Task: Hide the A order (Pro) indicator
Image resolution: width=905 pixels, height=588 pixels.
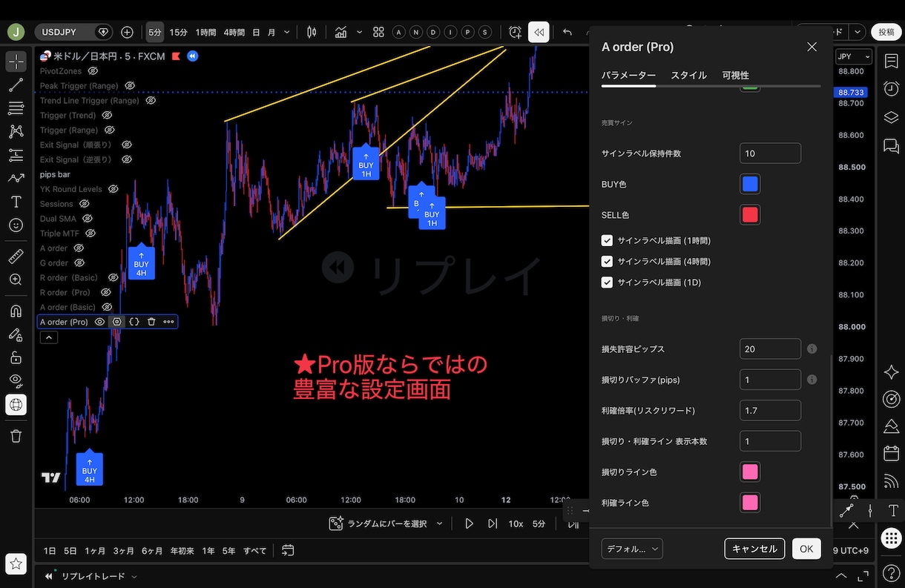Action: [x=99, y=322]
